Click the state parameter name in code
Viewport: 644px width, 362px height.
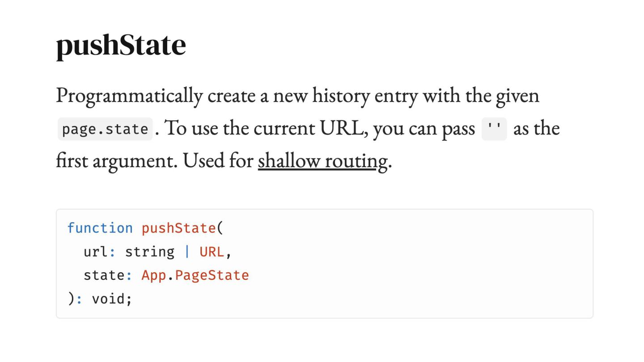tap(105, 275)
